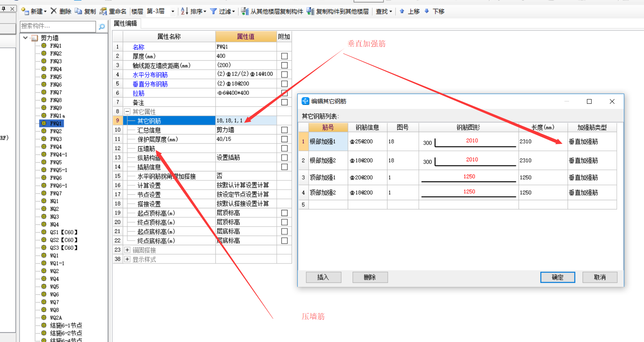This screenshot has height=342, width=644.
Task: Click the 下移 down arrow icon
Action: click(x=427, y=11)
